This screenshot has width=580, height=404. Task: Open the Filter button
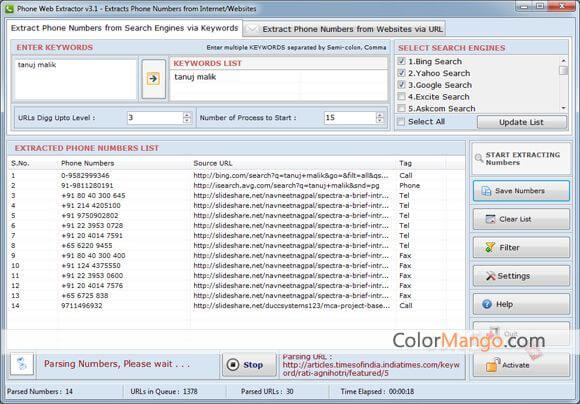(521, 248)
